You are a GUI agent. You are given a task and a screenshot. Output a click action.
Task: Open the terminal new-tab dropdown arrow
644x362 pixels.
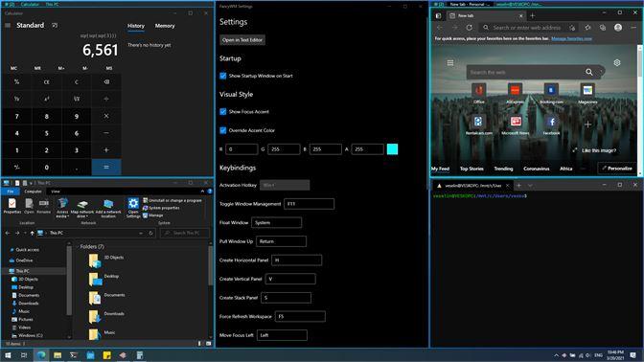point(530,186)
